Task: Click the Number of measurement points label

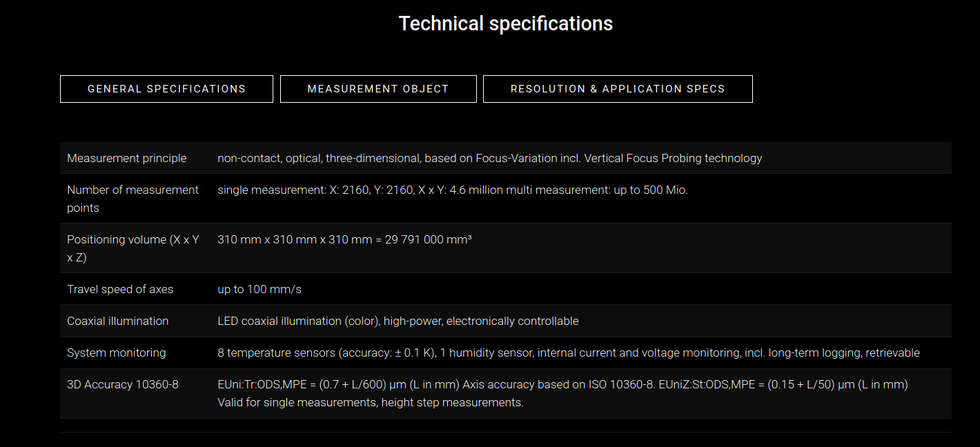Action: 133,199
